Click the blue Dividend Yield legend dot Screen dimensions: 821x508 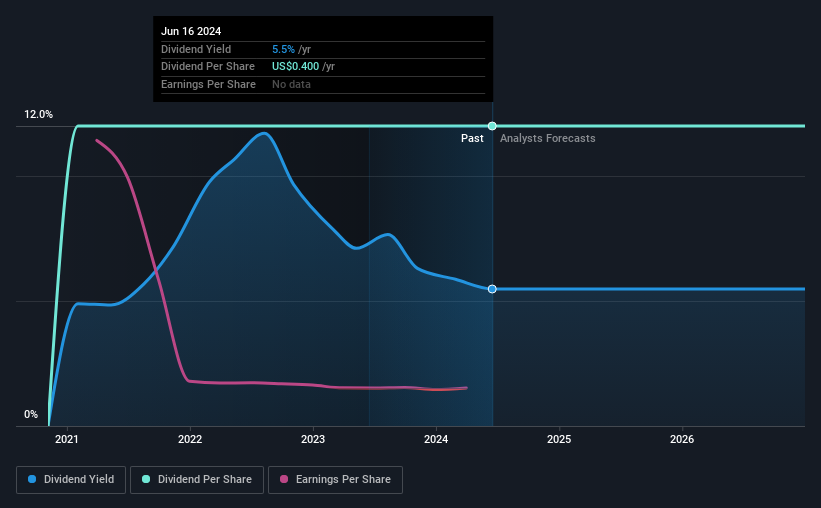coord(32,479)
